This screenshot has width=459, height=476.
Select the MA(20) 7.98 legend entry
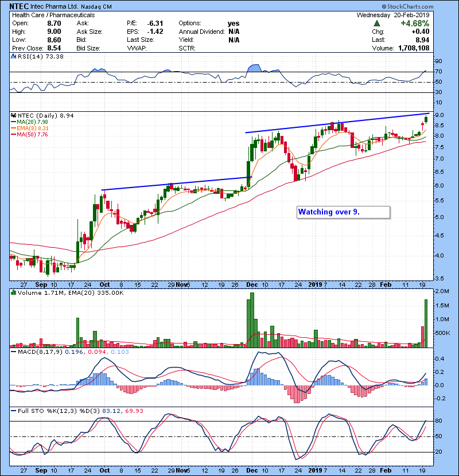point(29,122)
